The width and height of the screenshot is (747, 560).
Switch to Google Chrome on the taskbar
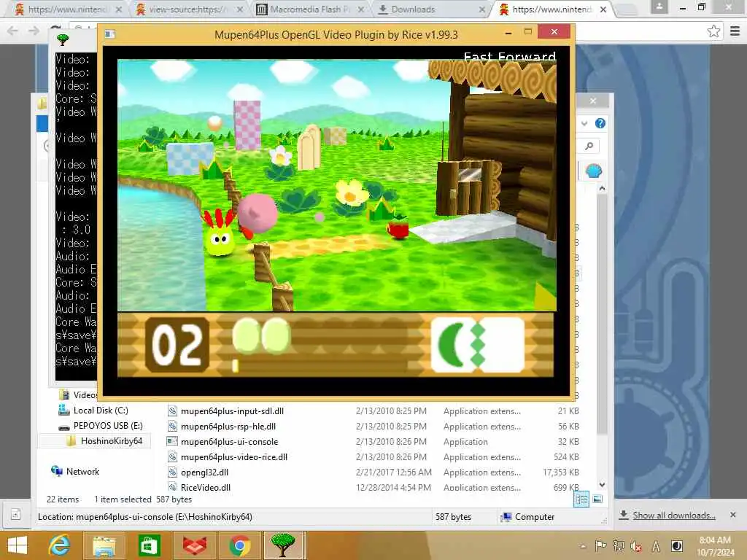[239, 545]
